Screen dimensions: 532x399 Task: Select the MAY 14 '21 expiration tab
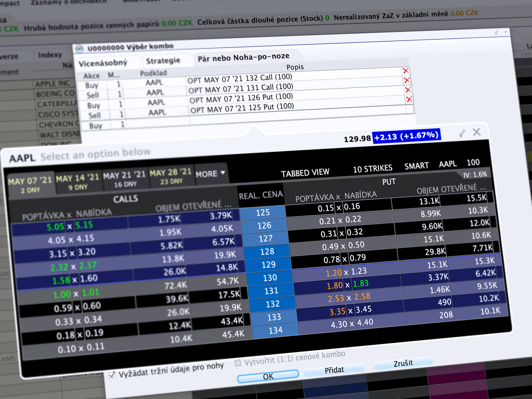click(77, 182)
